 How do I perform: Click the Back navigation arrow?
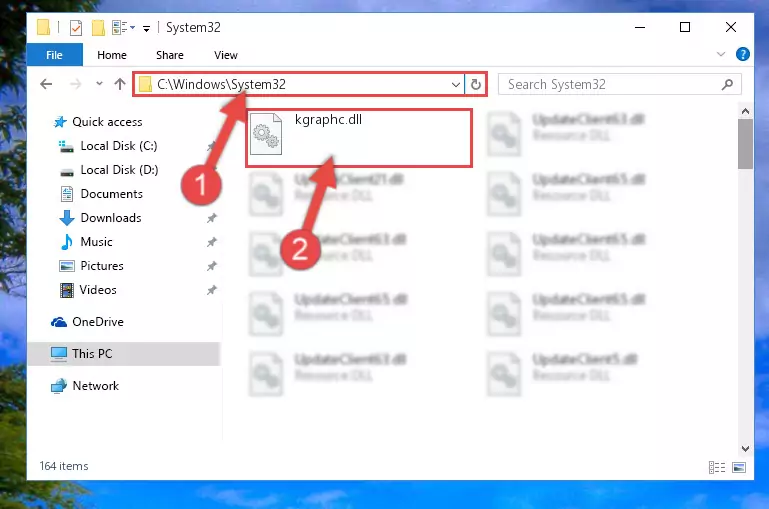click(46, 84)
